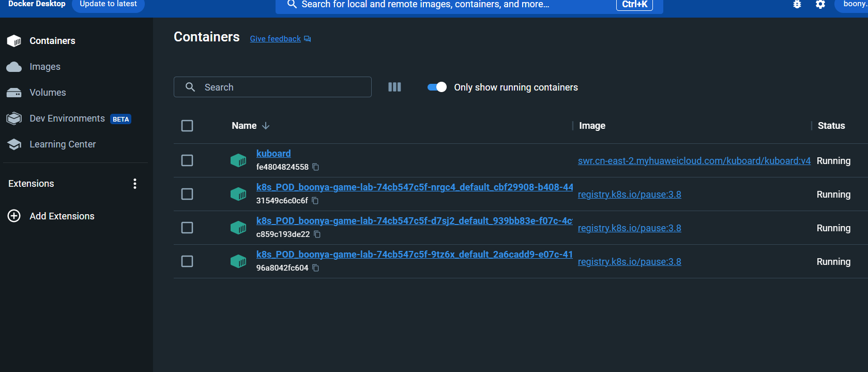Open the k8s_POD d7sj2 container link
Screen dimensions: 868x372
coord(415,221)
